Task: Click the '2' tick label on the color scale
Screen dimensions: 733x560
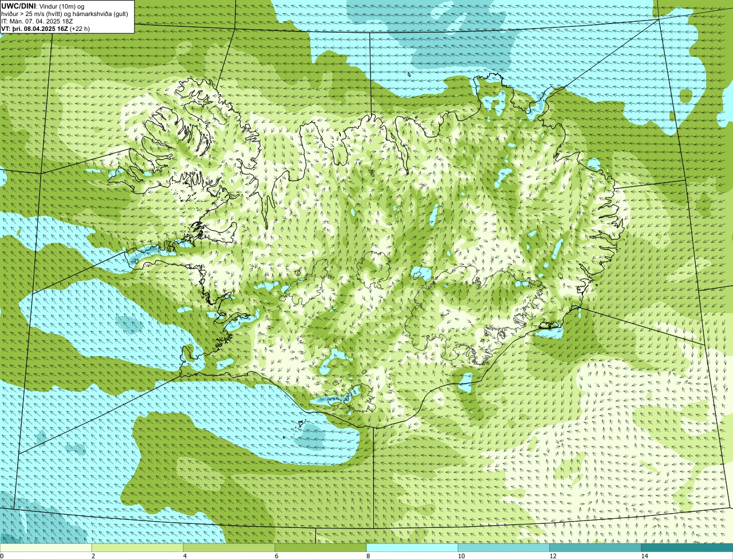Action: click(x=93, y=556)
